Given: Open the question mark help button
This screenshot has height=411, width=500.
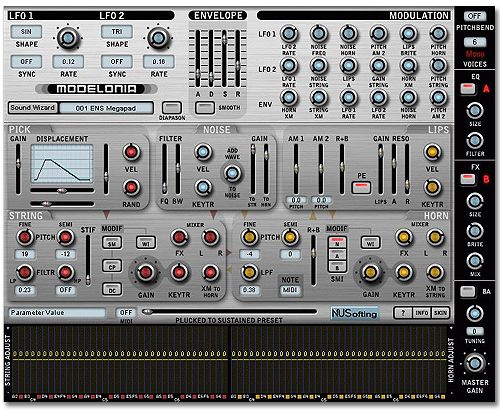Looking at the screenshot, I should coord(403,313).
